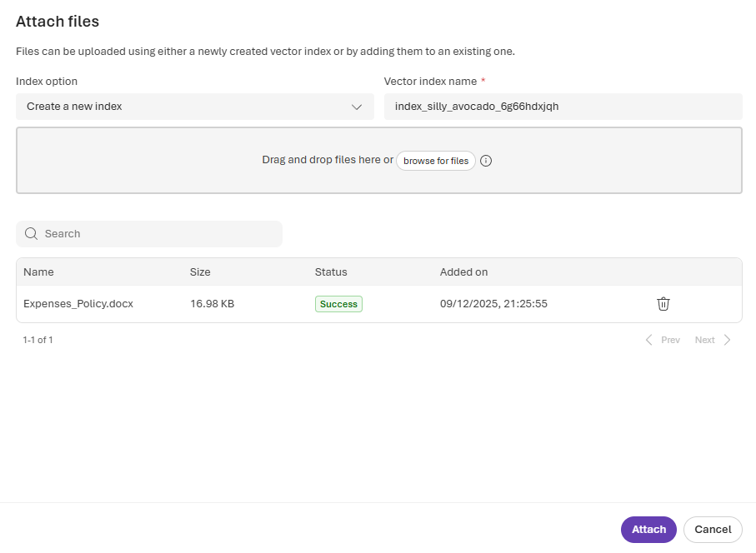Click the green Success status badge
The height and width of the screenshot is (553, 756).
tap(338, 304)
